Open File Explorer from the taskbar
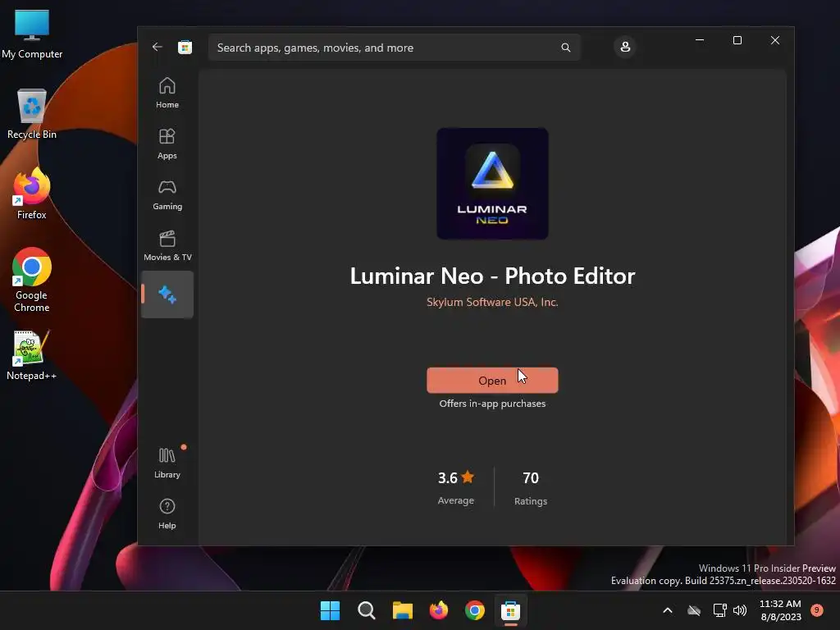This screenshot has width=840, height=630. pyautogui.click(x=402, y=610)
